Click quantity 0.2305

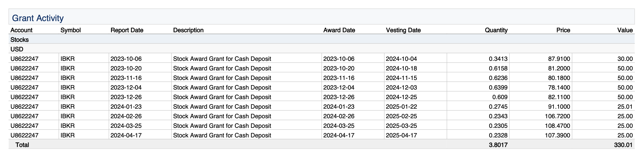498,126
